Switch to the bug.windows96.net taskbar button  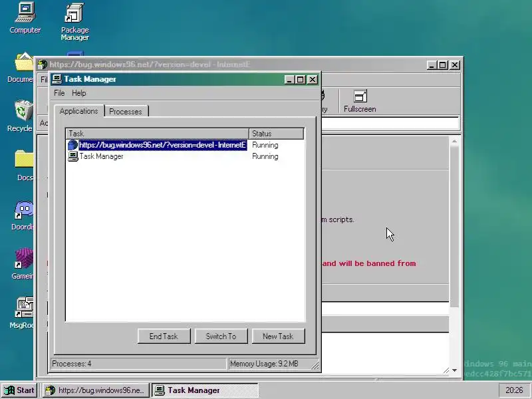coord(96,390)
